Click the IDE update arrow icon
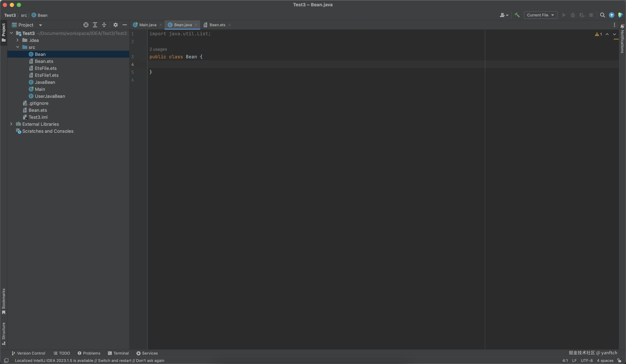626x364 pixels. tap(611, 15)
